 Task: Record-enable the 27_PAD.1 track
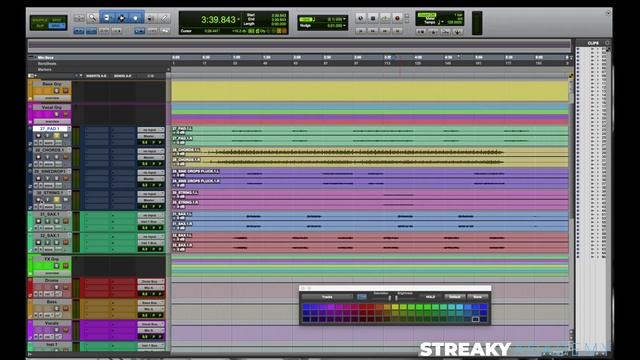pos(38,136)
